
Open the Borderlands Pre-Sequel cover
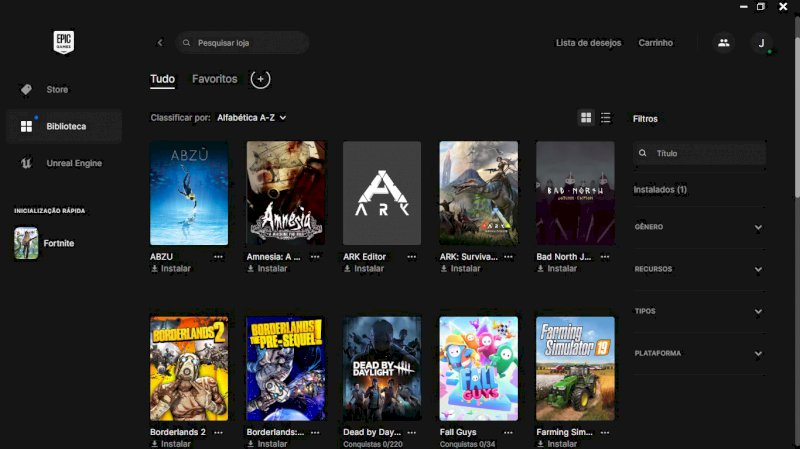point(286,369)
